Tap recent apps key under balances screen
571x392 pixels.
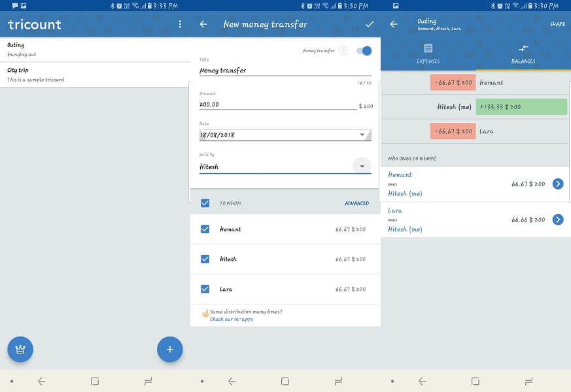coord(528,381)
